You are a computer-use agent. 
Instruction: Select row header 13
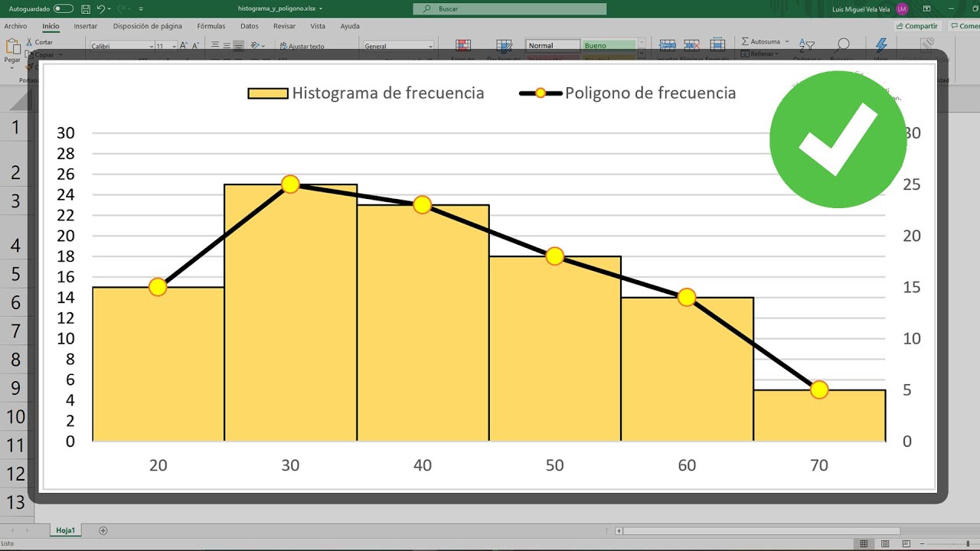pyautogui.click(x=15, y=503)
